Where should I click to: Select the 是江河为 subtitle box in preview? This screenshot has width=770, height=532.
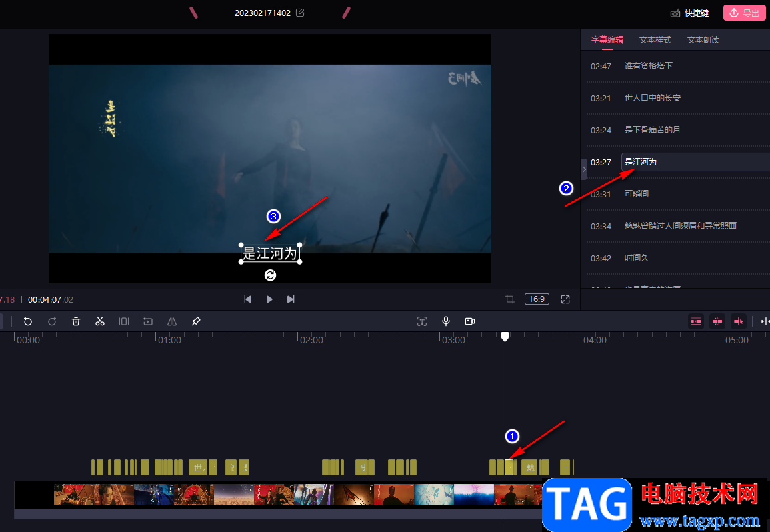(270, 253)
